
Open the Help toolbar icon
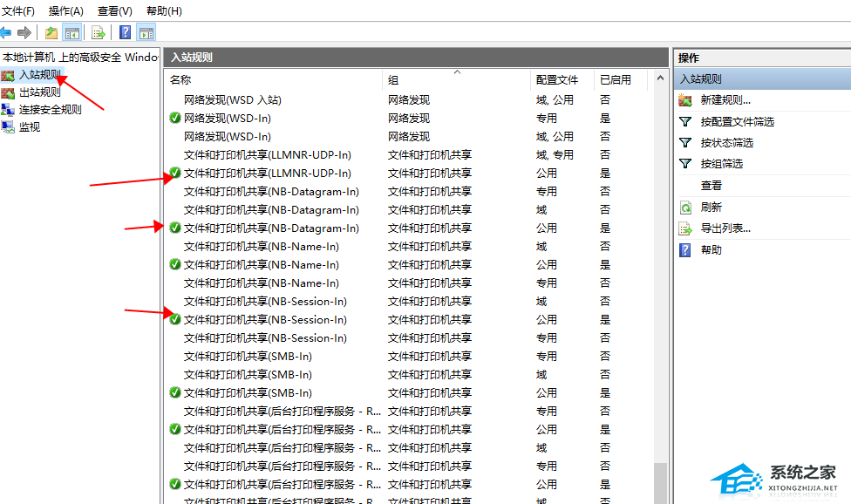125,32
